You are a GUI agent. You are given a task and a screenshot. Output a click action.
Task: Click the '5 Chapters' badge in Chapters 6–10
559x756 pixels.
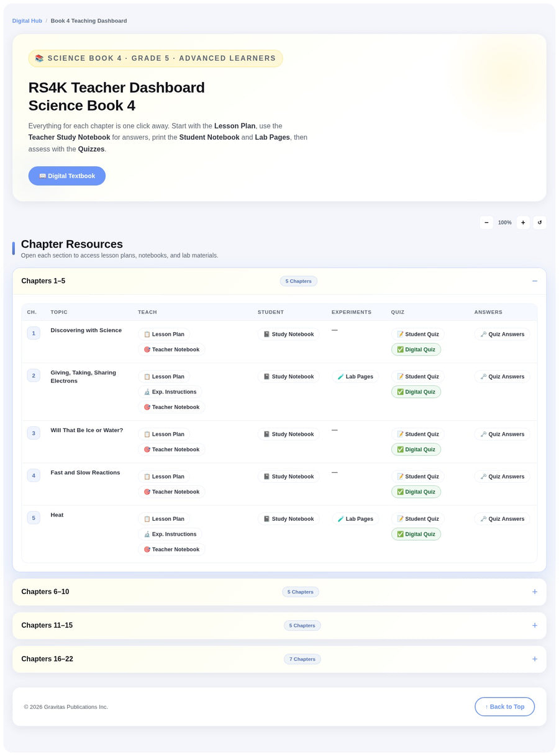[301, 592]
